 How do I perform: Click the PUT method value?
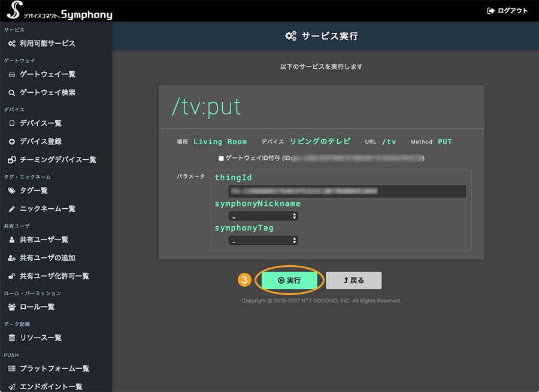pos(445,142)
